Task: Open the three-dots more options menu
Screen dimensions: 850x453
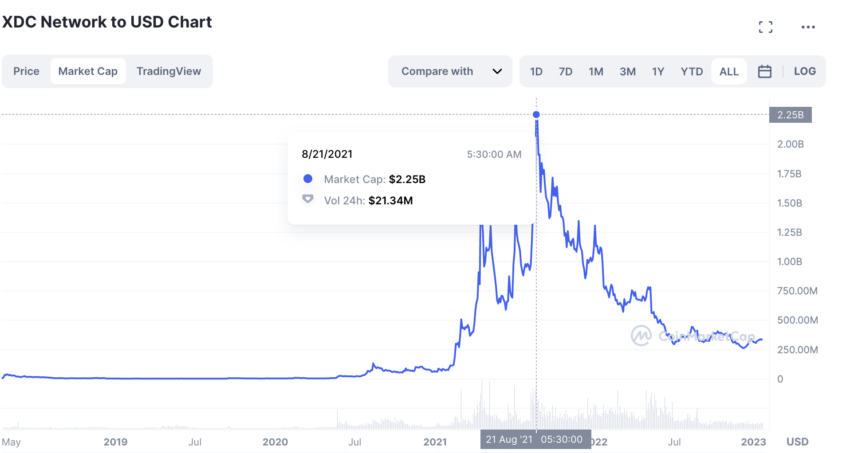Action: point(808,27)
